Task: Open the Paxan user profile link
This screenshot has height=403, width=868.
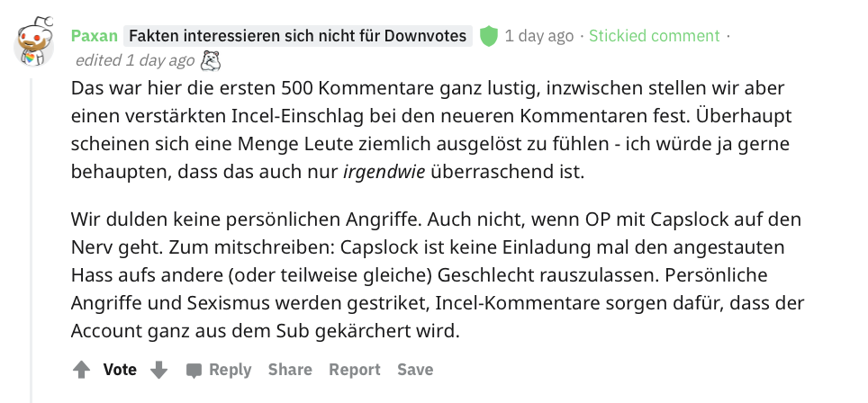Action: pos(93,36)
